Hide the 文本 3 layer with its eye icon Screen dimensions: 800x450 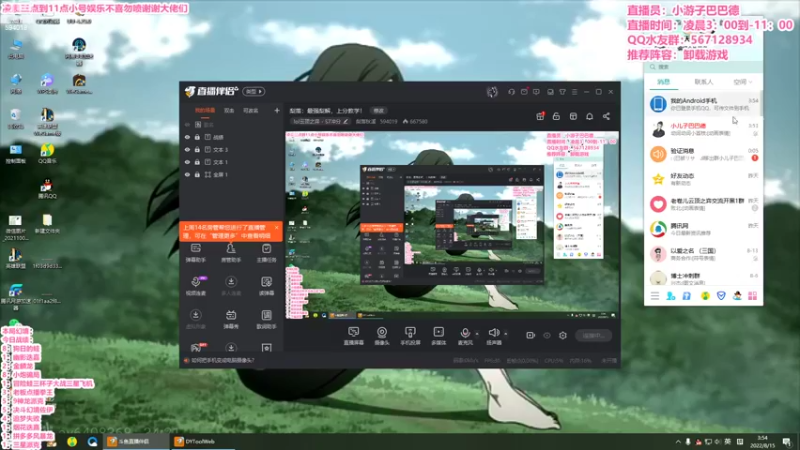pyautogui.click(x=187, y=149)
